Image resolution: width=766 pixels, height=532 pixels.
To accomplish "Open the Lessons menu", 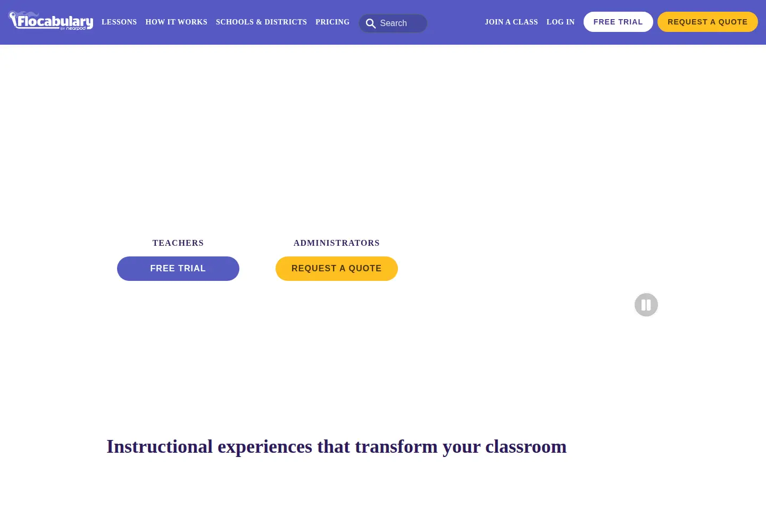I will [x=119, y=22].
